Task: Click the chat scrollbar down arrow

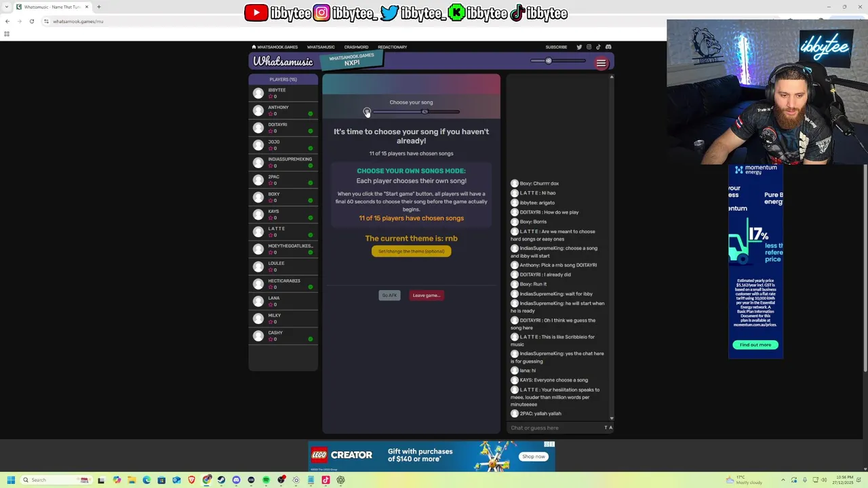Action: point(612,418)
